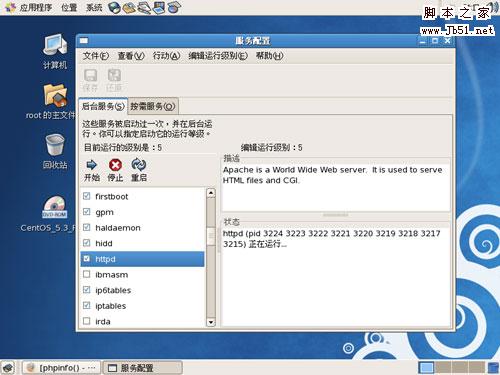Viewport: 500px width, 375px height.
Task: Select the irda service name
Action: point(103,322)
